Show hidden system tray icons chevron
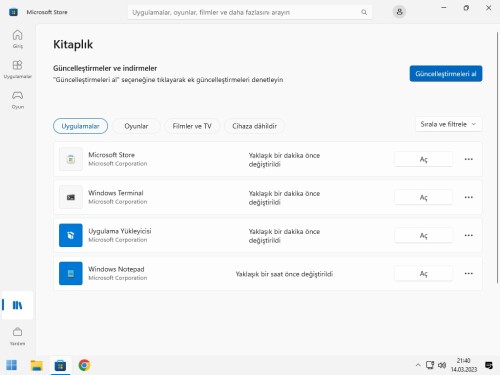The height and width of the screenshot is (375, 500). [418, 365]
